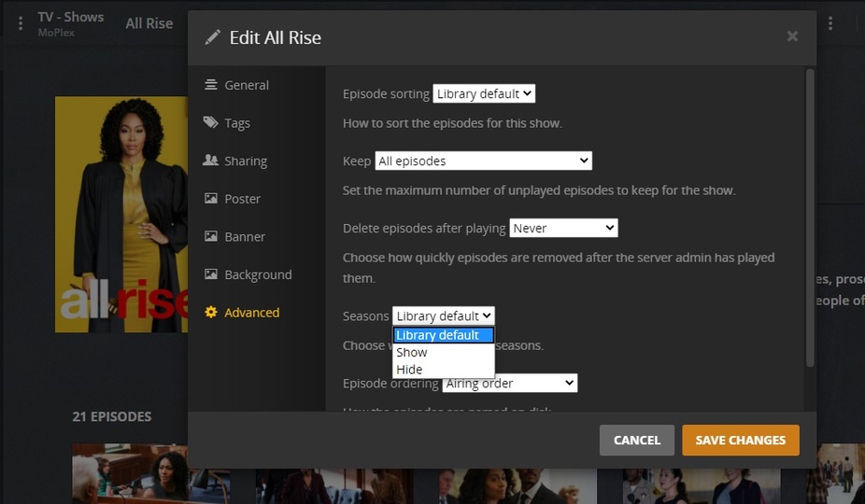Click the General lines icon
This screenshot has width=865, height=504.
pyautogui.click(x=211, y=84)
